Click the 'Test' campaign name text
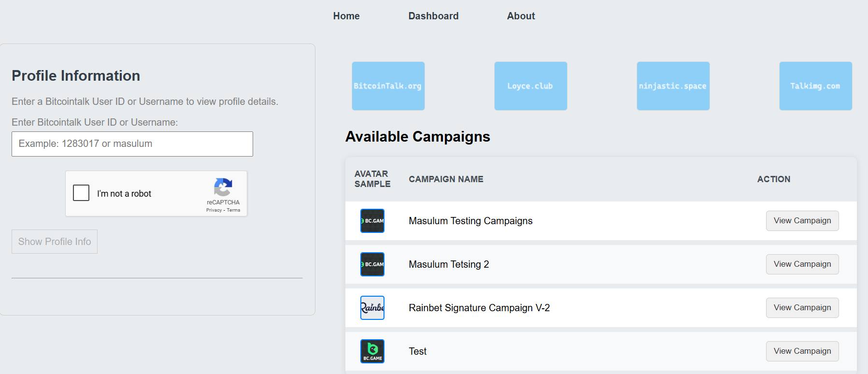 [418, 351]
